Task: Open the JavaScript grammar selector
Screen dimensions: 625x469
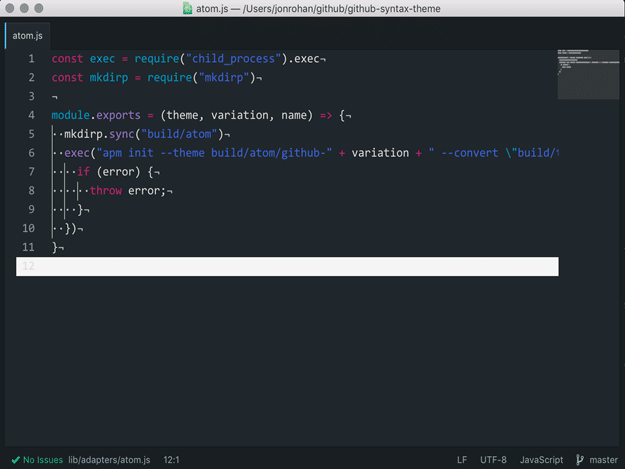Action: coord(541,460)
